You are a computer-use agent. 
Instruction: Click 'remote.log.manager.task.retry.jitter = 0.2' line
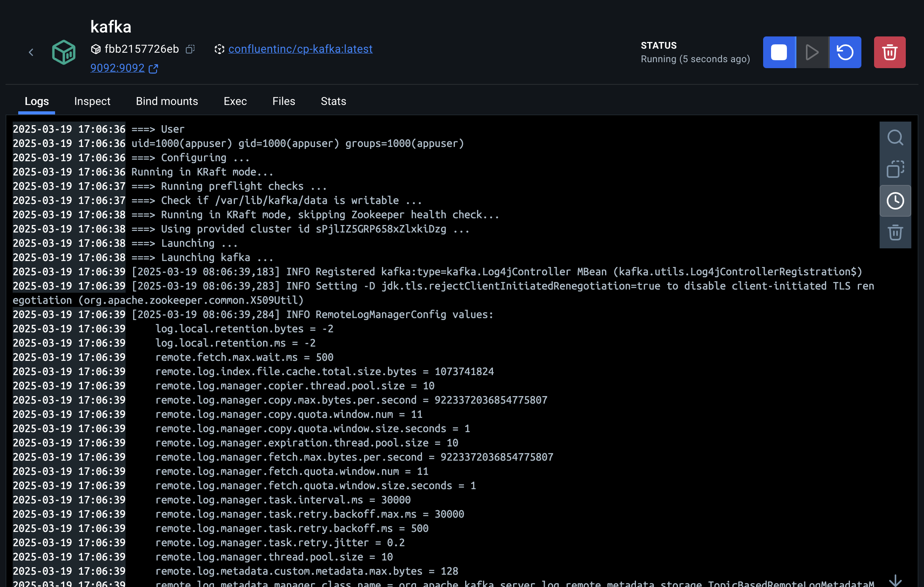pyautogui.click(x=280, y=543)
